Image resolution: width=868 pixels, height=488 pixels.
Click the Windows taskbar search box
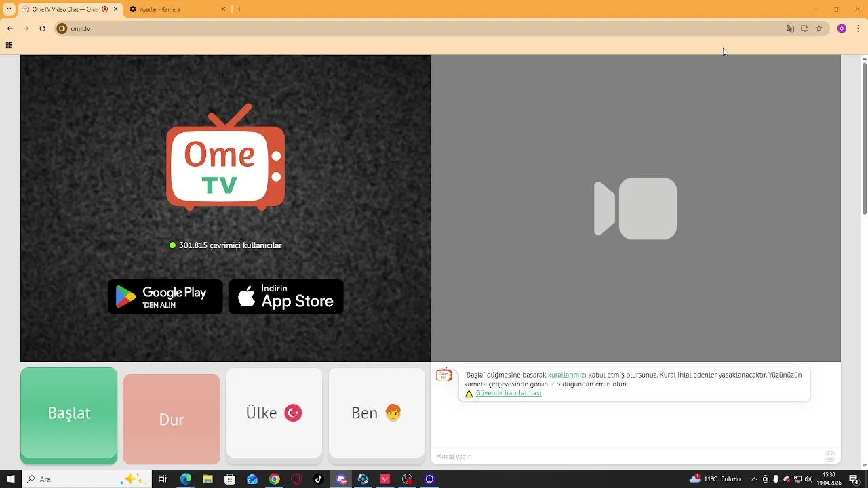(85, 479)
